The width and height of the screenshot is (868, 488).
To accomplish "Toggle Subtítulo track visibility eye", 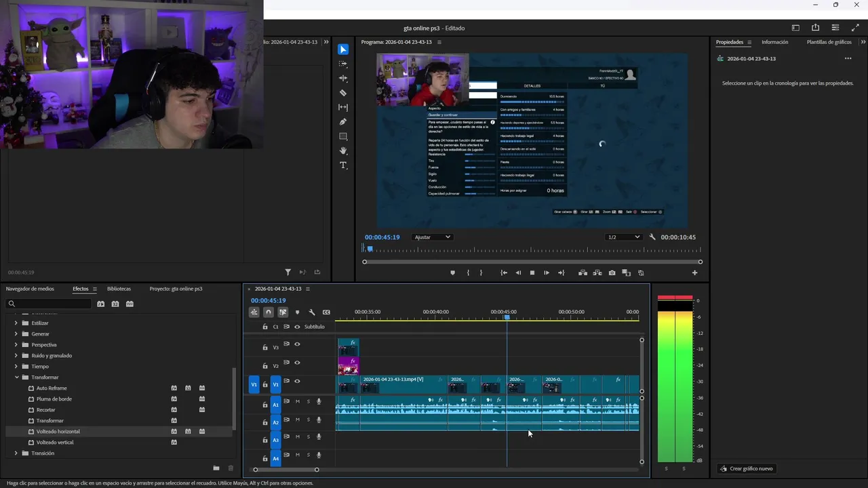I will [297, 327].
